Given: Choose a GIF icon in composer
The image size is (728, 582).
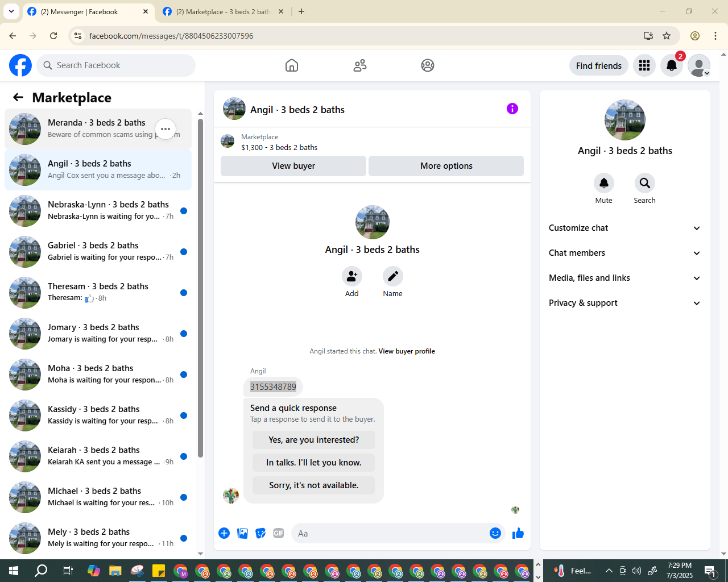Looking at the screenshot, I should (279, 533).
